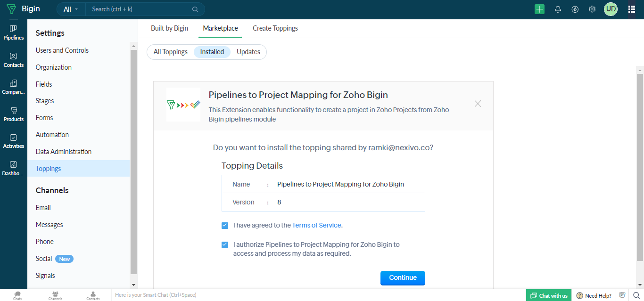Open Chats in the bottom bar
Screen dimensions: 644x301
17,295
